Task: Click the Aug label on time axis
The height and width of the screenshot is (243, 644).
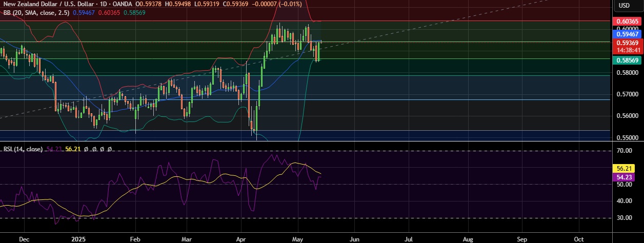Action: [468, 239]
